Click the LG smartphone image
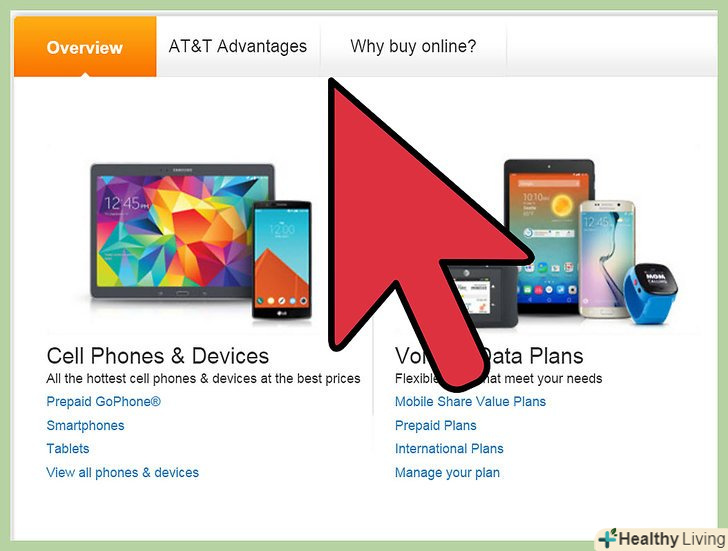 (282, 260)
